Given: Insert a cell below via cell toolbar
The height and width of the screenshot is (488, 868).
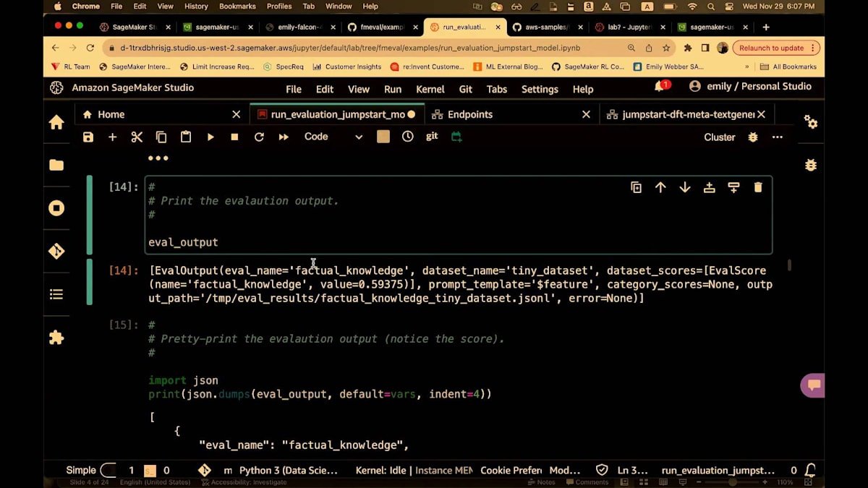Looking at the screenshot, I should tap(733, 187).
